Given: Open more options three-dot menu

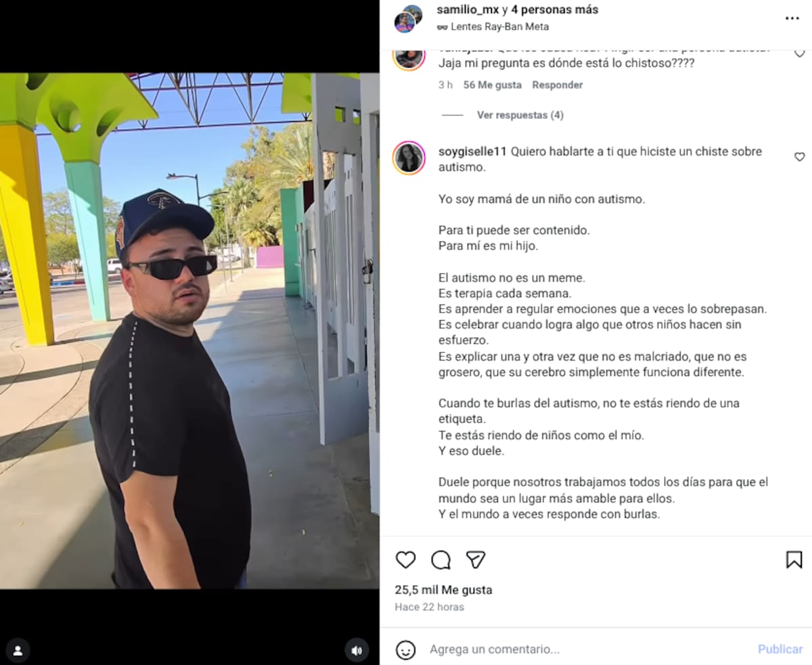Looking at the screenshot, I should 792,18.
